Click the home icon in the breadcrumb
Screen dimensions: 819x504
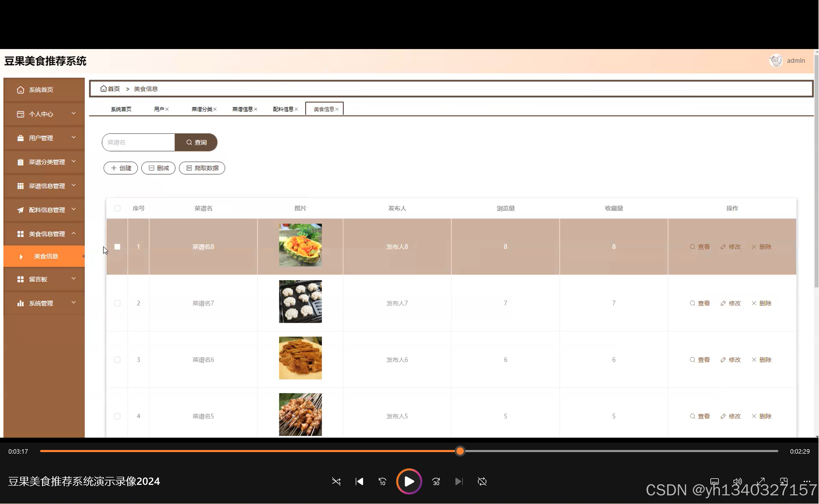tap(103, 89)
